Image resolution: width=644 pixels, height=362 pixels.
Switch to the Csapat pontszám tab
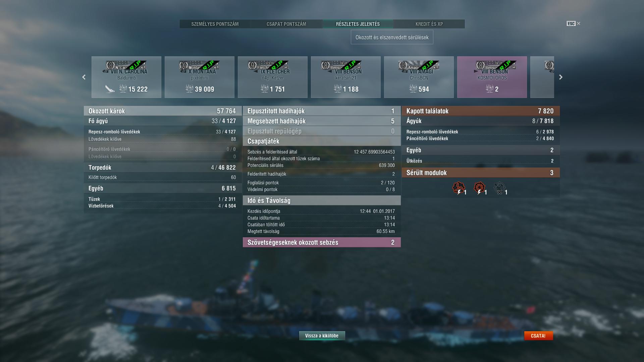pos(286,24)
